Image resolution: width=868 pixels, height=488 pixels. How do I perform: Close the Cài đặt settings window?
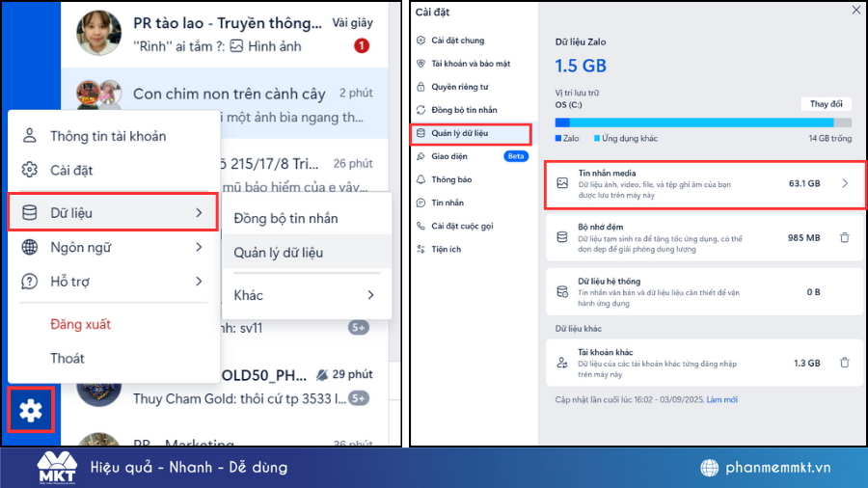[x=855, y=11]
